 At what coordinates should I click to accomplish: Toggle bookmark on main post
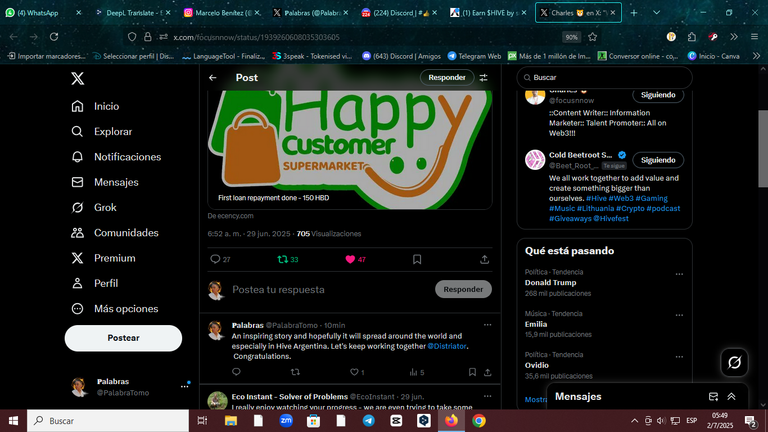tap(417, 260)
